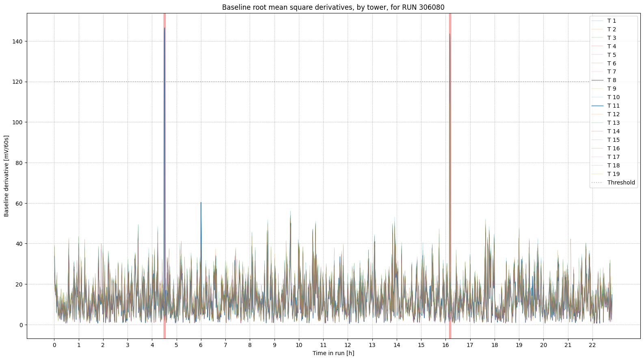644x360 pixels.
Task: Click the T 11 legend entry
Action: point(613,106)
